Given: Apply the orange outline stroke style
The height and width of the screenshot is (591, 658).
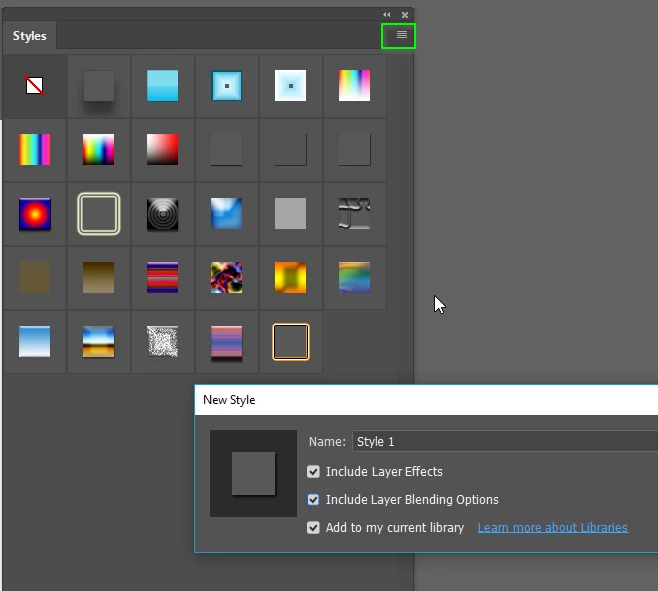Looking at the screenshot, I should (290, 342).
